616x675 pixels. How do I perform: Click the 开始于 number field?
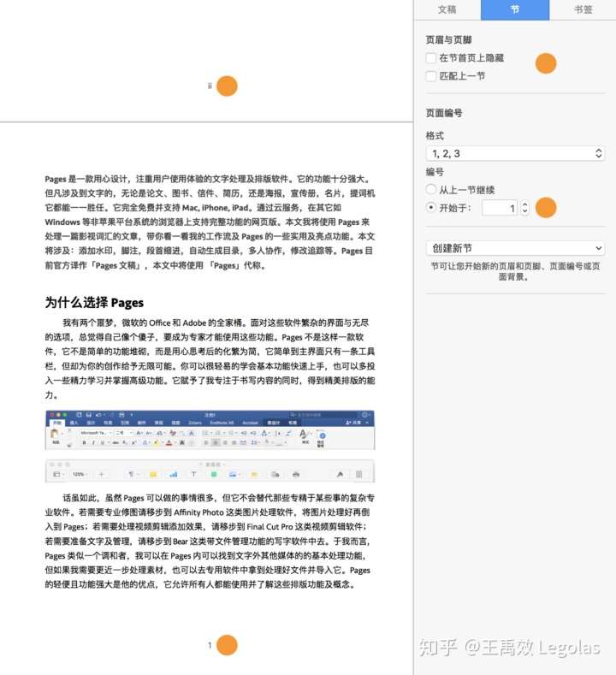click(500, 208)
